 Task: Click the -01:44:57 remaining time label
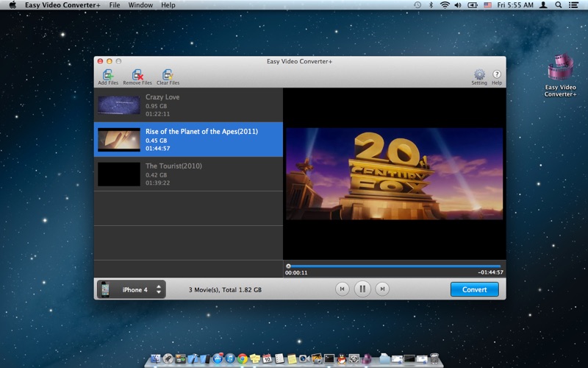click(490, 272)
